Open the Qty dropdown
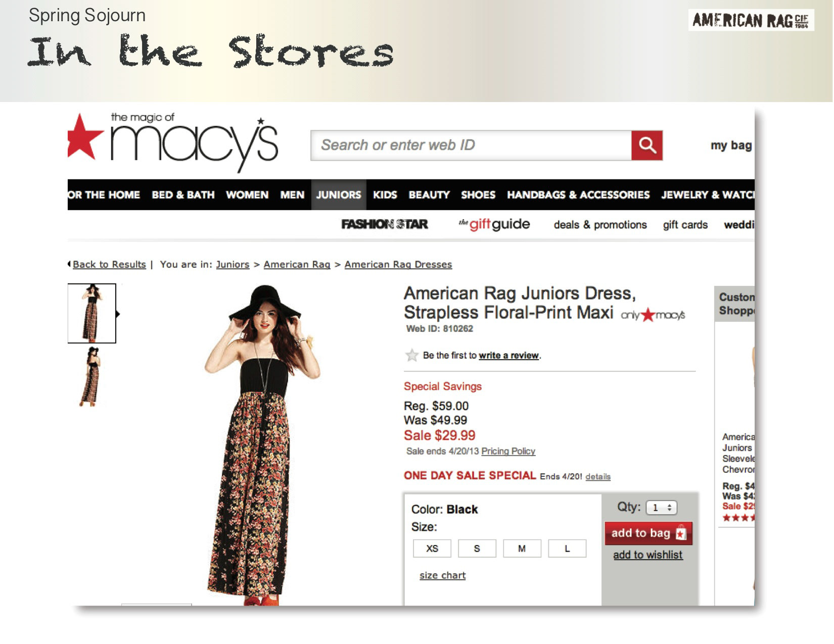 661,508
